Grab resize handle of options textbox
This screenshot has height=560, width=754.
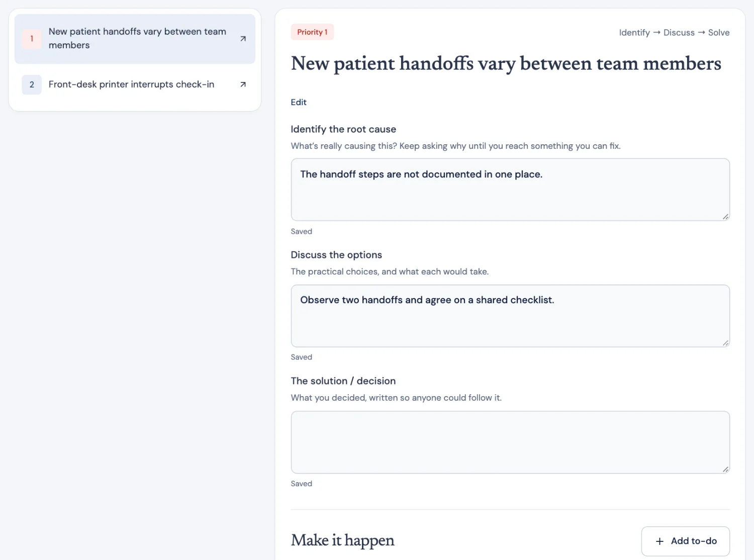(725, 343)
